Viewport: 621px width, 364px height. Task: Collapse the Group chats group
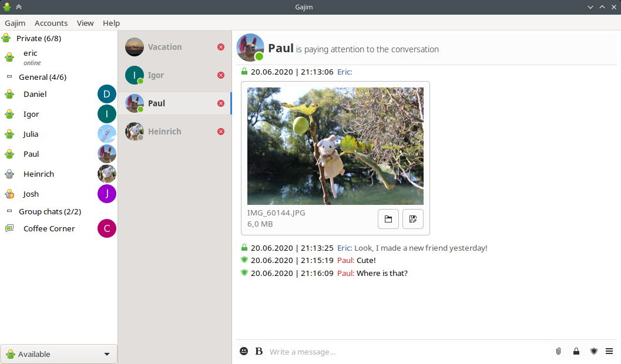[x=9, y=211]
